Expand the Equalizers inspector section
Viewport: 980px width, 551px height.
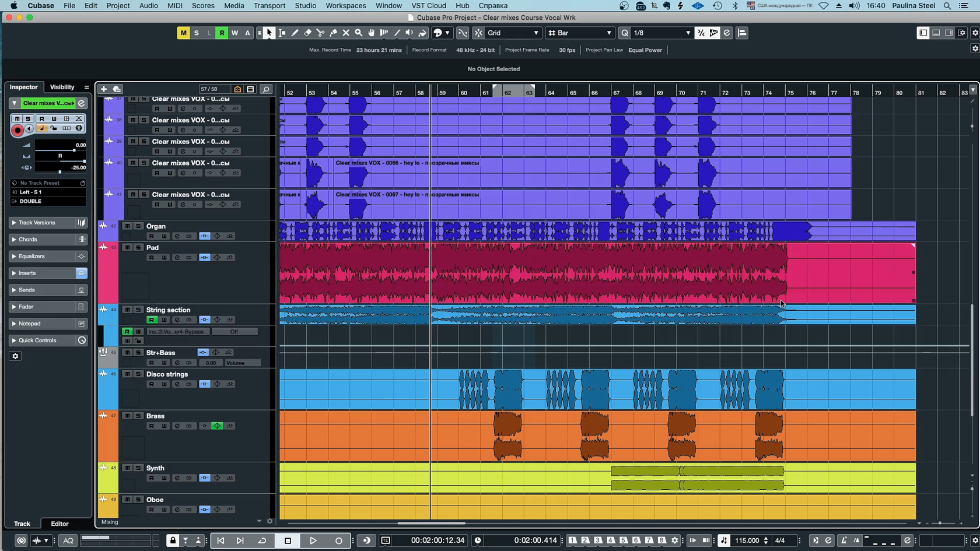tap(32, 256)
